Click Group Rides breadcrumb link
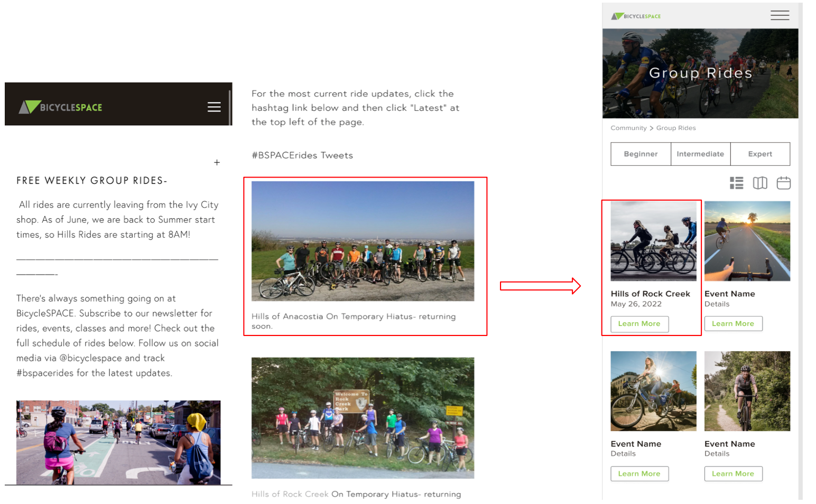816x504 pixels. [x=676, y=128]
